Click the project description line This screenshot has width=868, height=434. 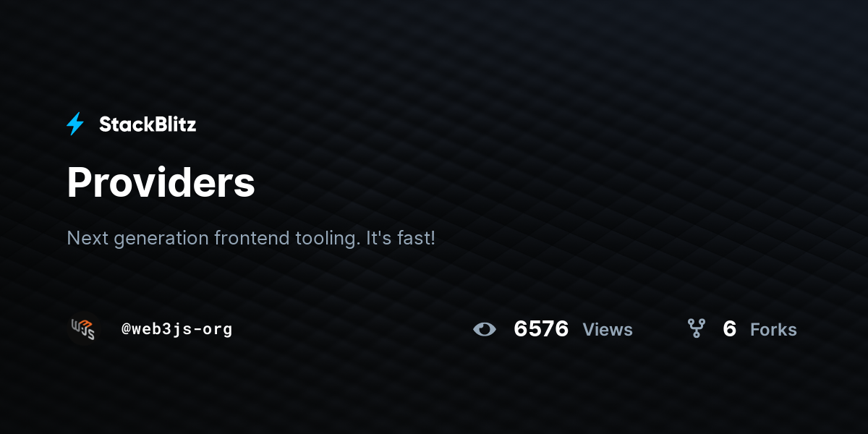tap(251, 238)
